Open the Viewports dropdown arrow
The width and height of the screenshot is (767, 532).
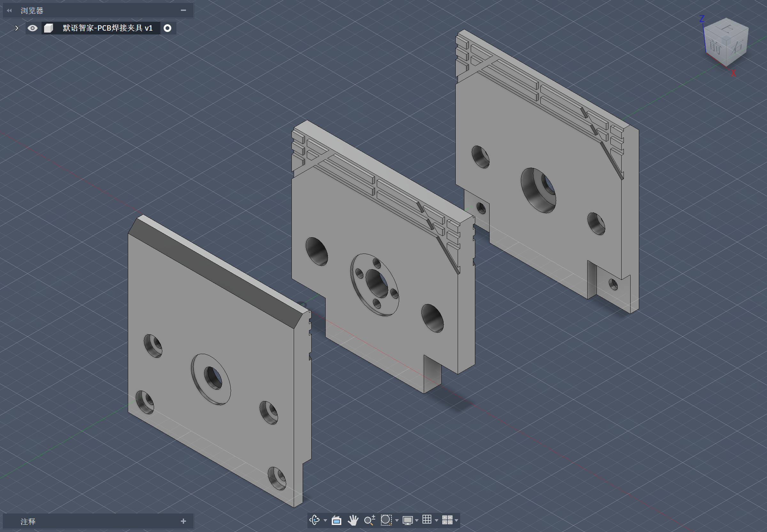[x=456, y=520]
